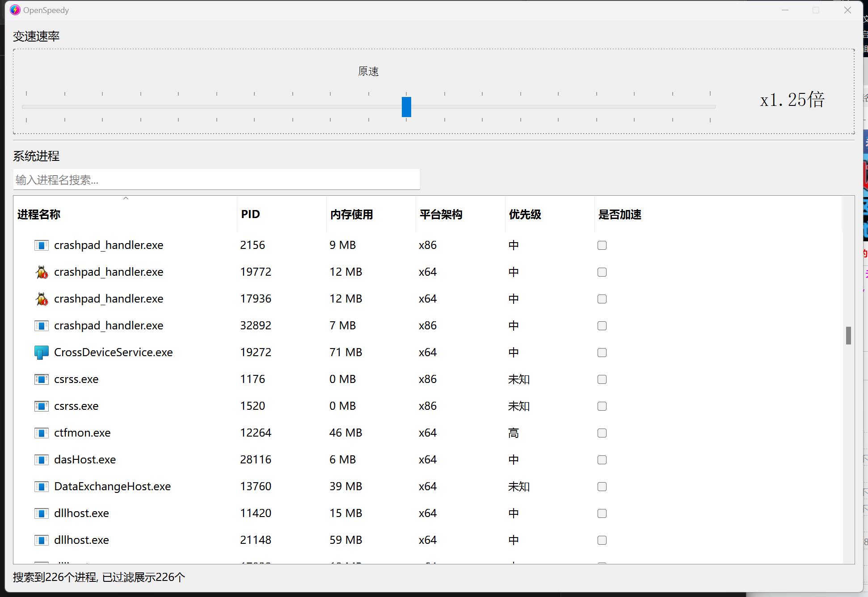Enable acceleration for CrossDeviceService.exe

(602, 353)
